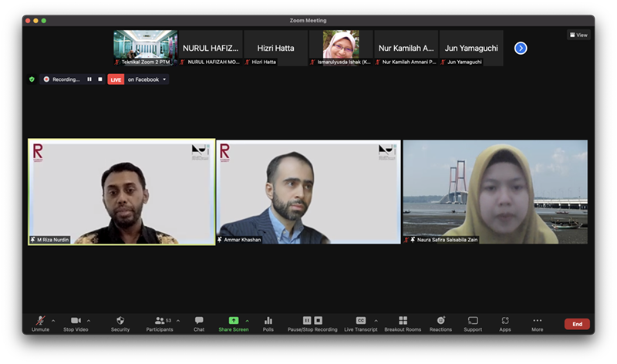This screenshot has height=364, width=617.
Task: Select the Ismarulyusda Ishak participant thumbnail
Action: 341,48
